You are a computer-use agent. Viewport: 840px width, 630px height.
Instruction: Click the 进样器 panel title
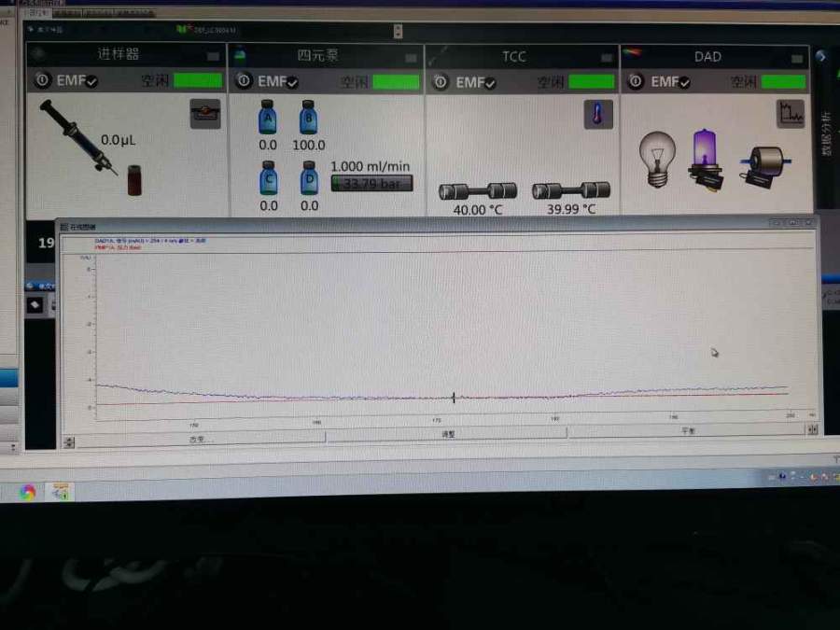click(x=119, y=53)
